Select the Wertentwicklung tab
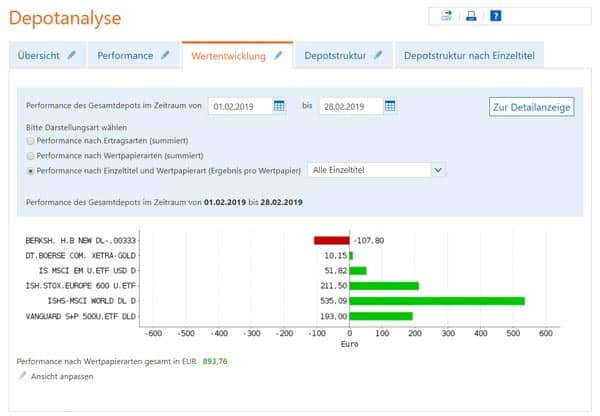Viewport: 600px width, 416px height. (x=238, y=56)
